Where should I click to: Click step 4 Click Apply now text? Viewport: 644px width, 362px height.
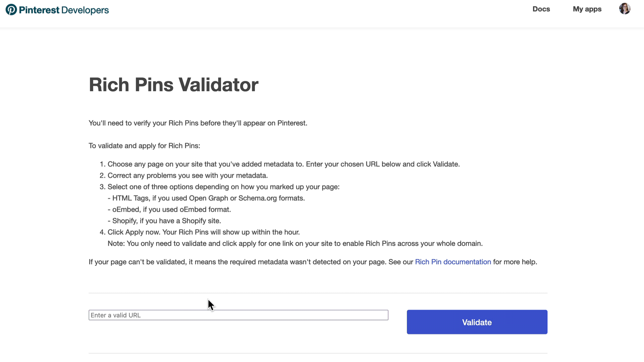click(200, 232)
